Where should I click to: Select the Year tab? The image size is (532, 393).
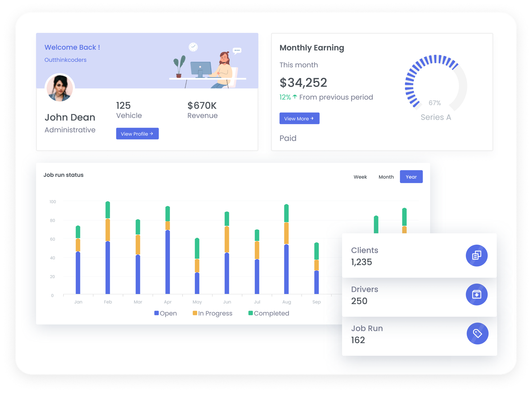coord(411,177)
